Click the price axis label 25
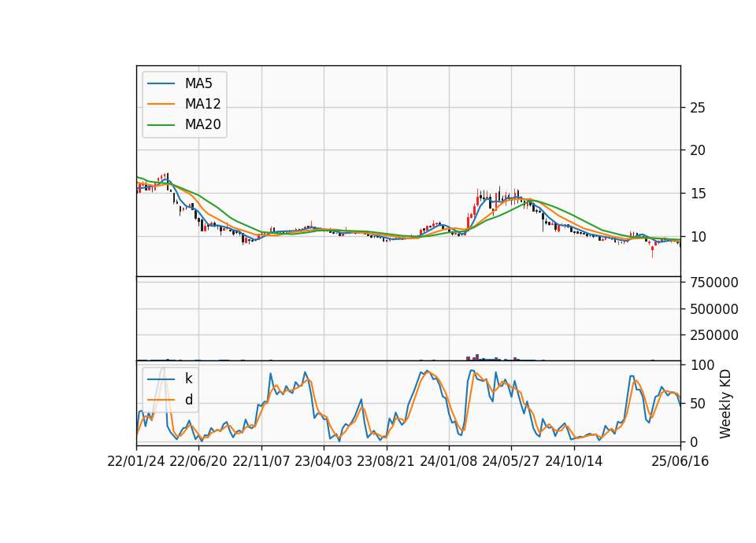The image size is (756, 543). pos(698,108)
